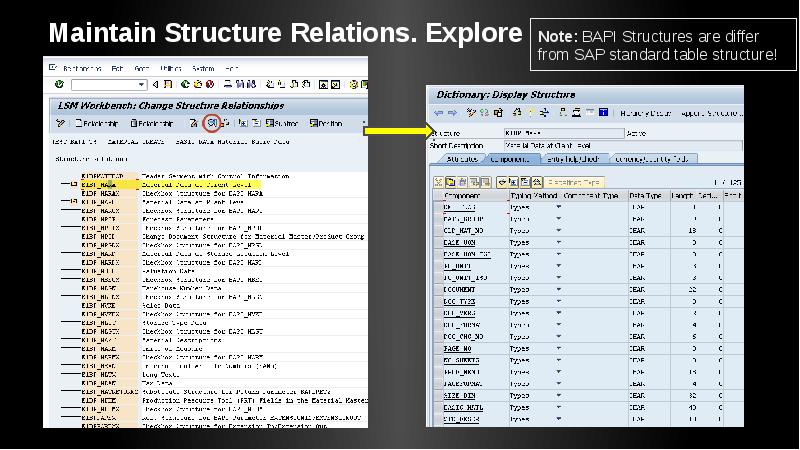The image size is (800, 450).
Task: Click the yellow Exit icon in LSM Workbench
Action: tap(198, 84)
